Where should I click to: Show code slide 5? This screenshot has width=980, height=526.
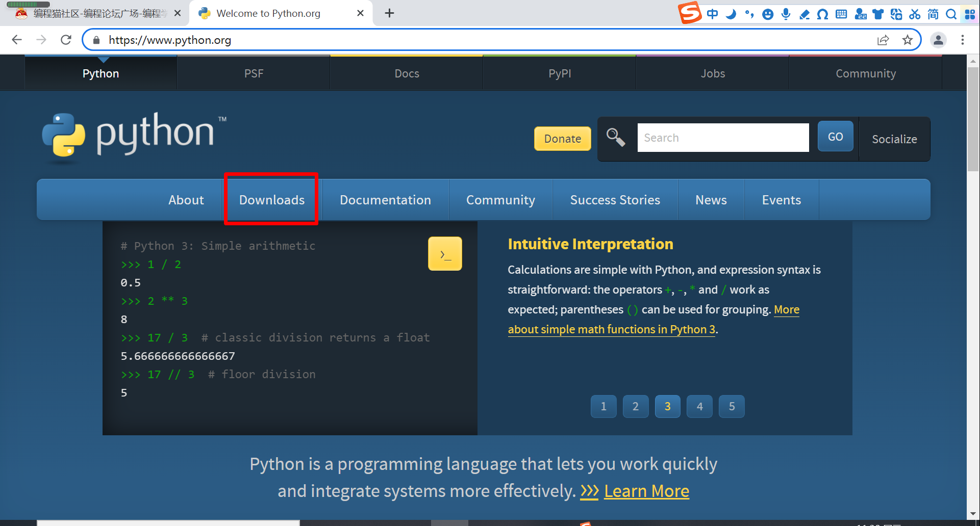coord(732,406)
